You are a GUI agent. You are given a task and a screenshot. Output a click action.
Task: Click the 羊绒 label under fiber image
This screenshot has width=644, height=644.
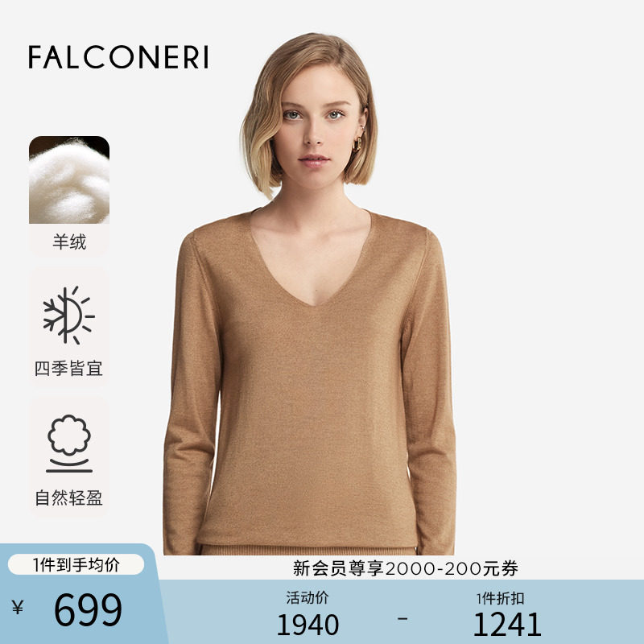tap(69, 242)
